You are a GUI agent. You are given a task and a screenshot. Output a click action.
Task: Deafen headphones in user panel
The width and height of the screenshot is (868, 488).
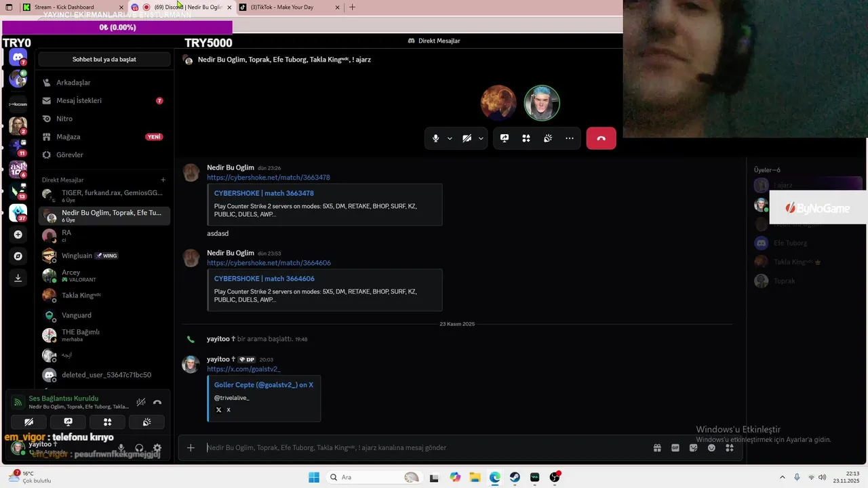click(139, 448)
